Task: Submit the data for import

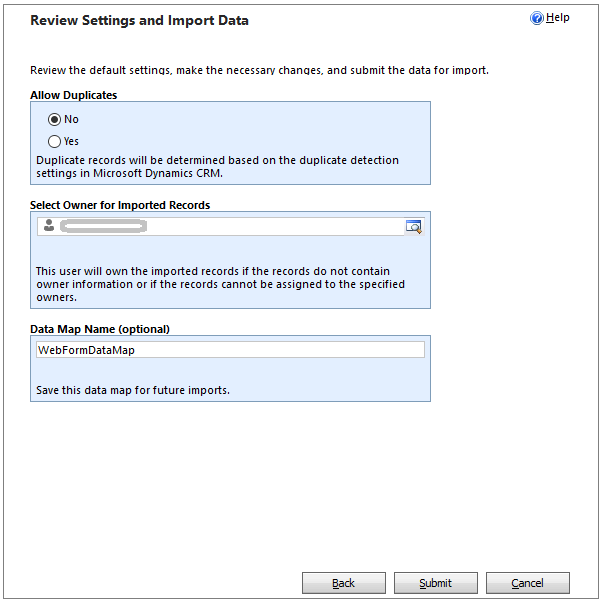Action: point(436,583)
